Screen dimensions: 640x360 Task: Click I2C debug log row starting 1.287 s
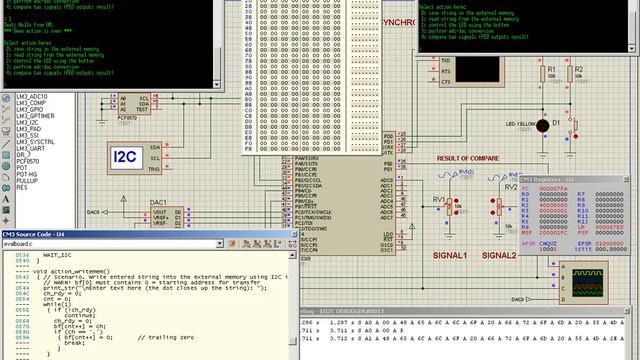point(462,322)
